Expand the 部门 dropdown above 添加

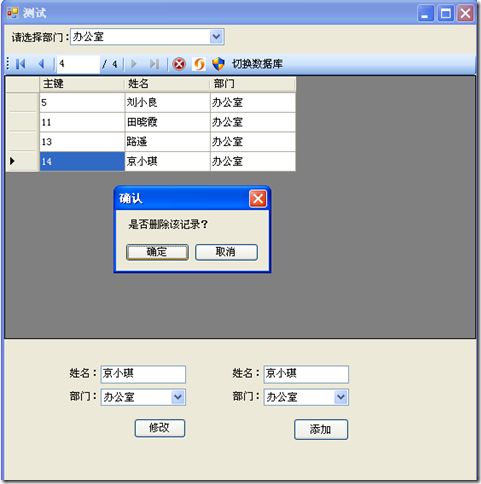tap(341, 397)
